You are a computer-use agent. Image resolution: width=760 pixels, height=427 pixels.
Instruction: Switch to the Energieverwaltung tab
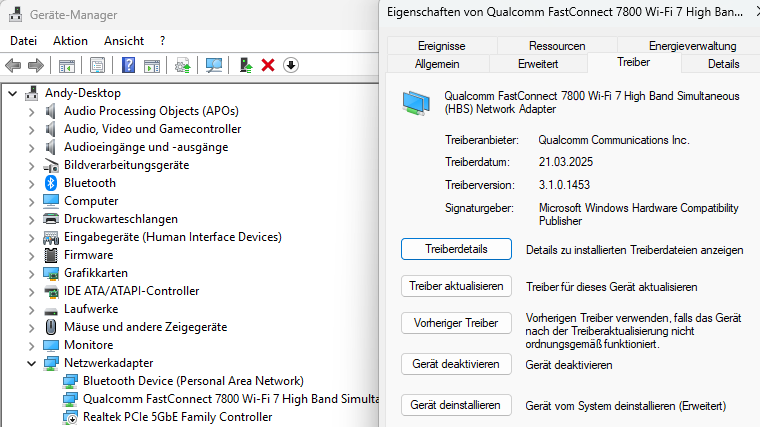(692, 46)
